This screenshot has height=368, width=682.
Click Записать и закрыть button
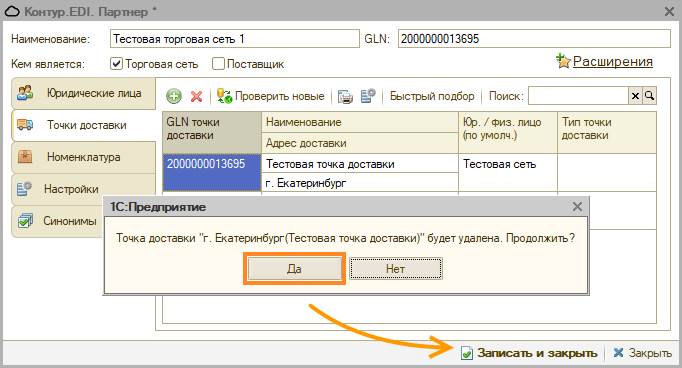coord(529,353)
